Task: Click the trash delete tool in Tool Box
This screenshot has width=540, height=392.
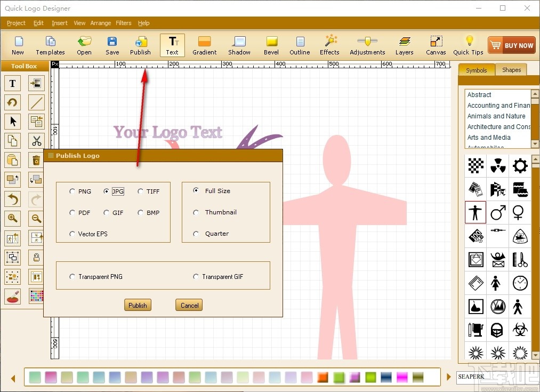Action: (x=36, y=160)
